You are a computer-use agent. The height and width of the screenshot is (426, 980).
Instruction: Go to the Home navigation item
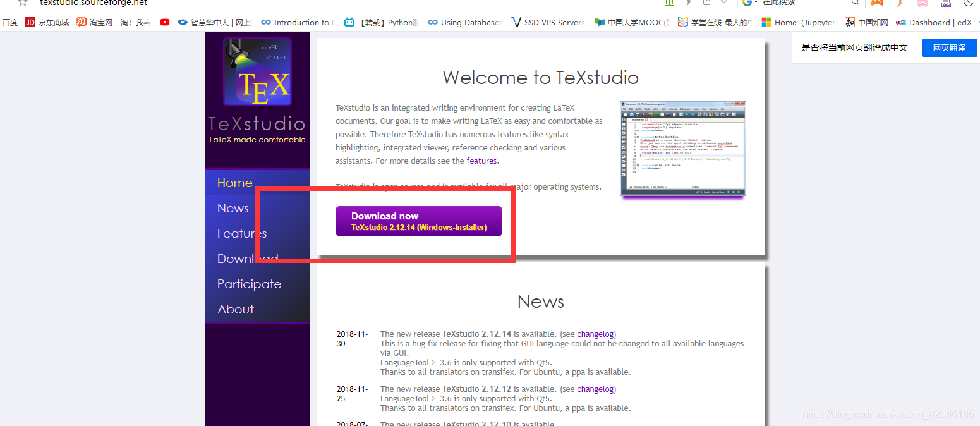pyautogui.click(x=235, y=183)
